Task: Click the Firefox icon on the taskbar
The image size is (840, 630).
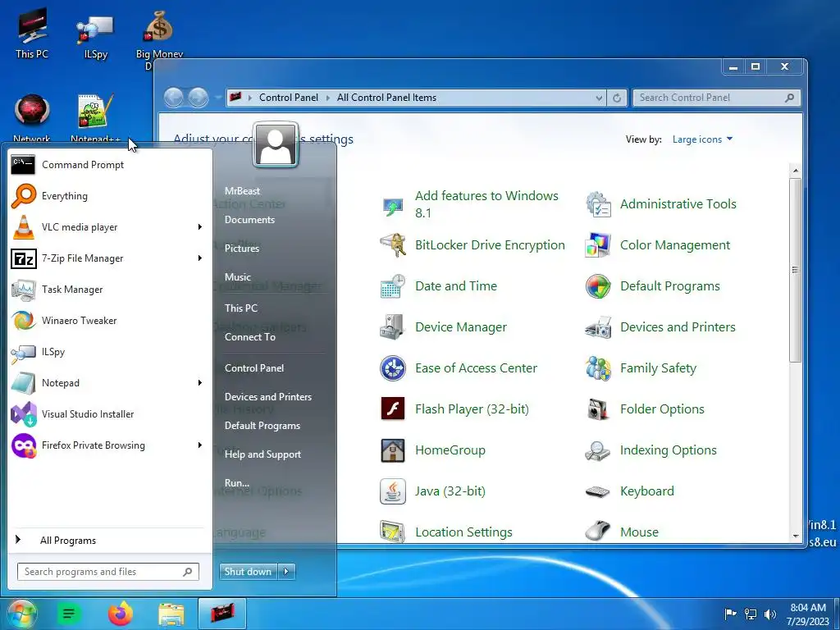Action: 120,614
